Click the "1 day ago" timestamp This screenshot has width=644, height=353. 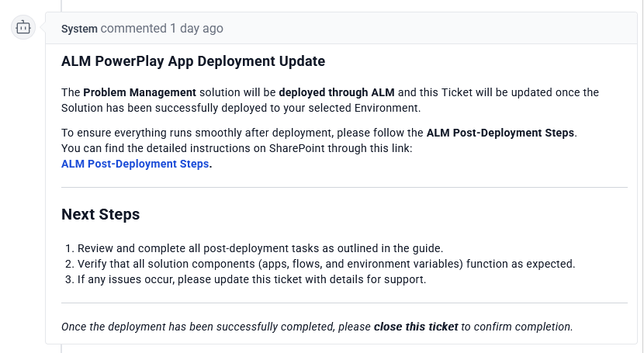coord(196,29)
